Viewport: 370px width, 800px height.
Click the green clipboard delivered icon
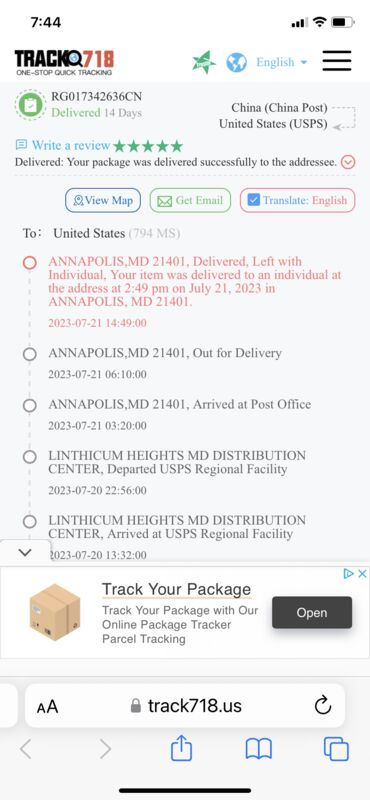click(x=31, y=105)
